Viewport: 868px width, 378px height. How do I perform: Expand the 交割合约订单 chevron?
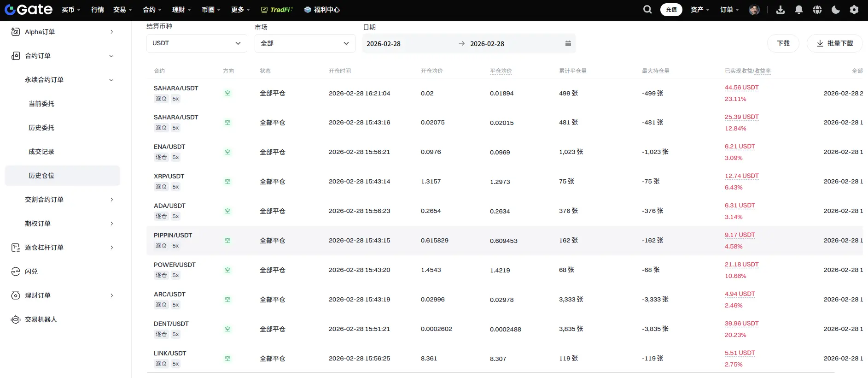[x=111, y=200]
